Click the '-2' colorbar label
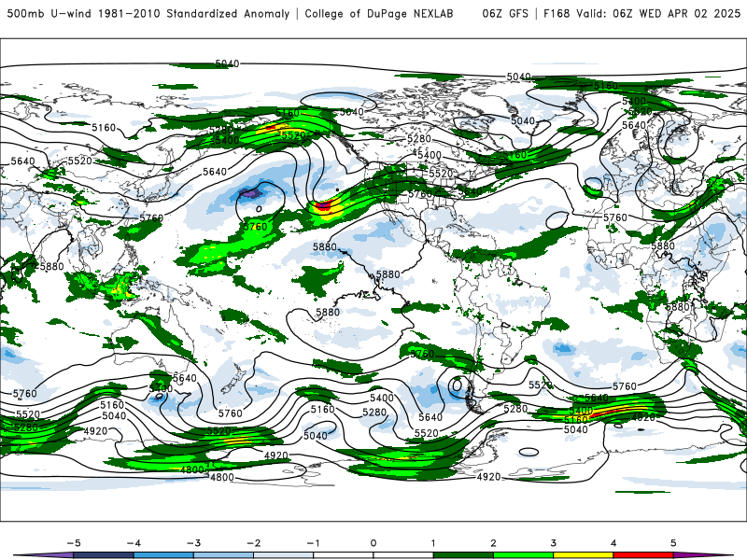 tap(253, 543)
